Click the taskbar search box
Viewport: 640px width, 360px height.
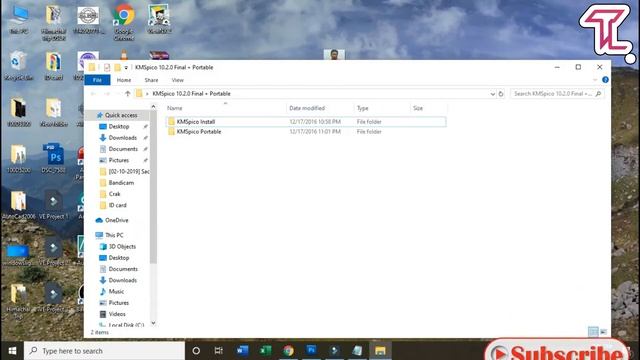(x=104, y=351)
